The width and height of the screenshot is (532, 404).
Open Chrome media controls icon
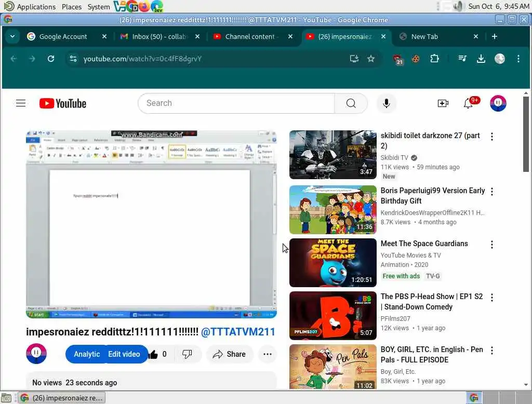click(x=462, y=59)
